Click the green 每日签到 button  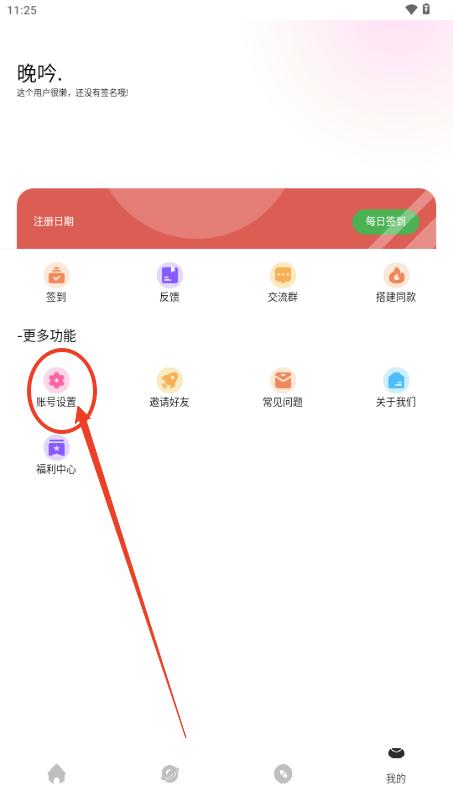(386, 221)
